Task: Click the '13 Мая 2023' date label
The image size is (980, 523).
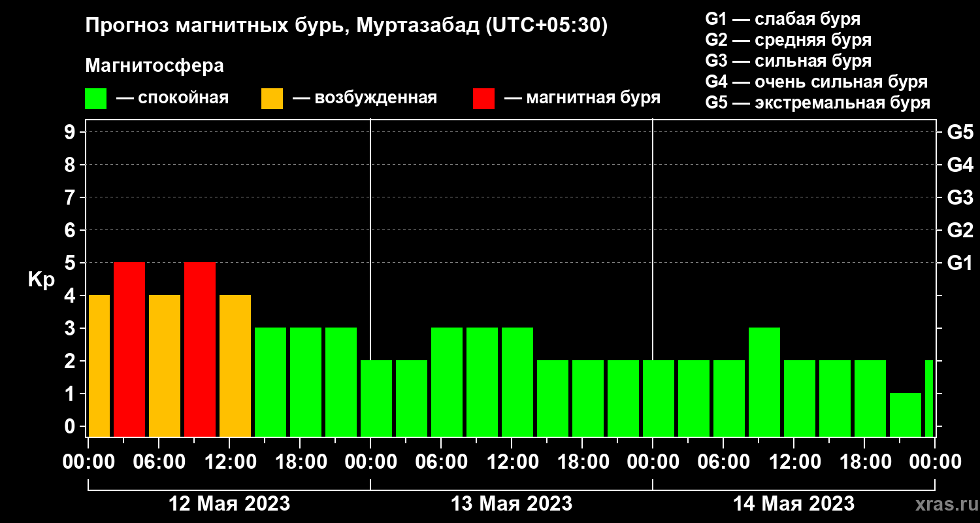Action: (x=512, y=503)
